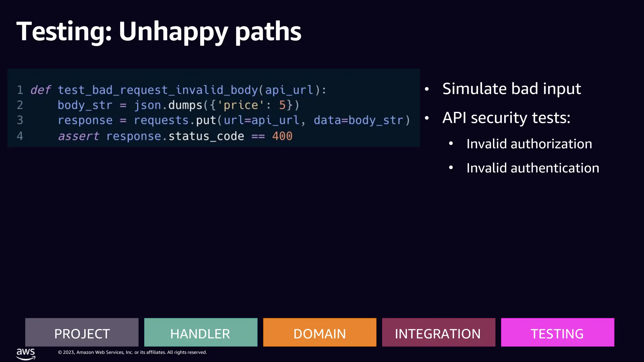Select the DOMAIN section box
The height and width of the screenshot is (362, 644).
coord(319,332)
